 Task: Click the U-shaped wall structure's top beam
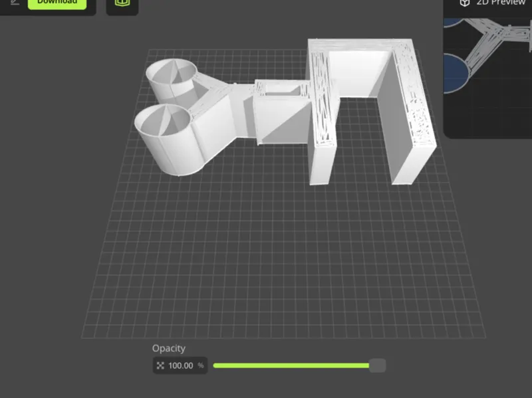click(x=360, y=45)
